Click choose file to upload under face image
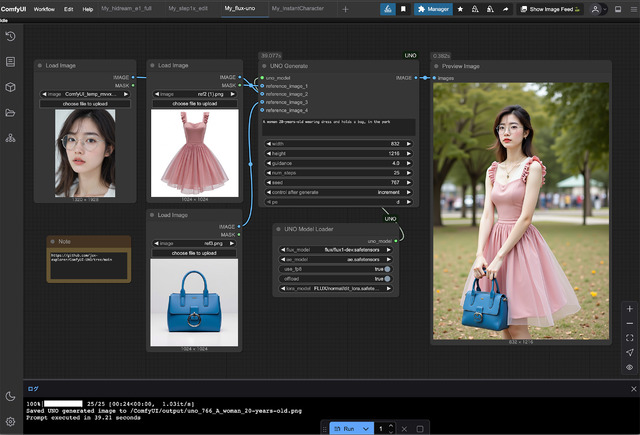The width and height of the screenshot is (640, 435). coord(85,104)
